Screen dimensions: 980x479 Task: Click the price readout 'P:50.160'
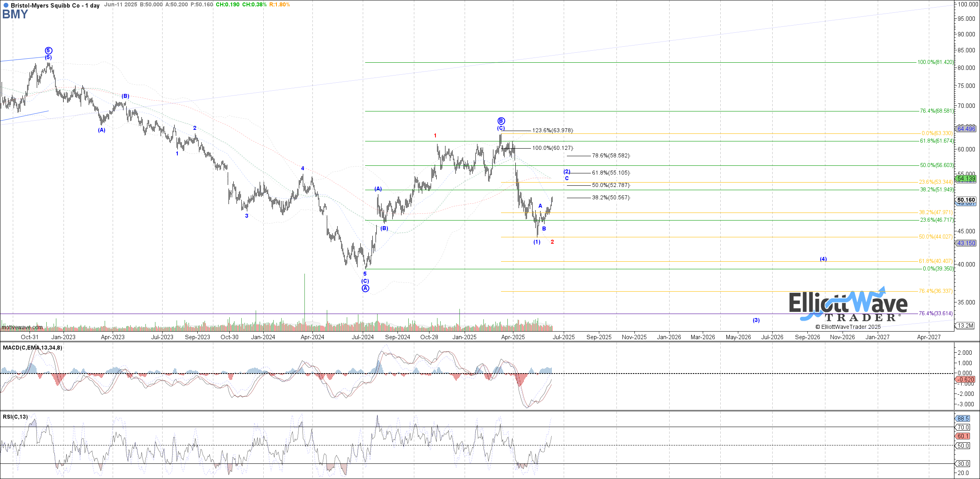point(202,5)
